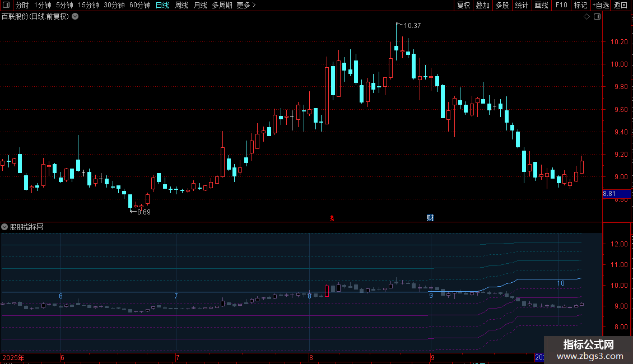
Task: Click the 2025年 label on time axis
Action: (13, 357)
